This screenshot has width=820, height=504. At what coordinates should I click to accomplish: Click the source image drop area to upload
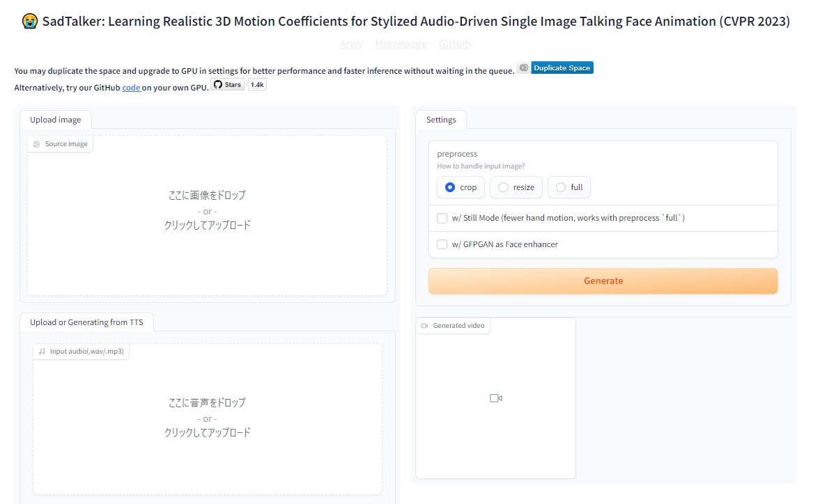(x=207, y=215)
